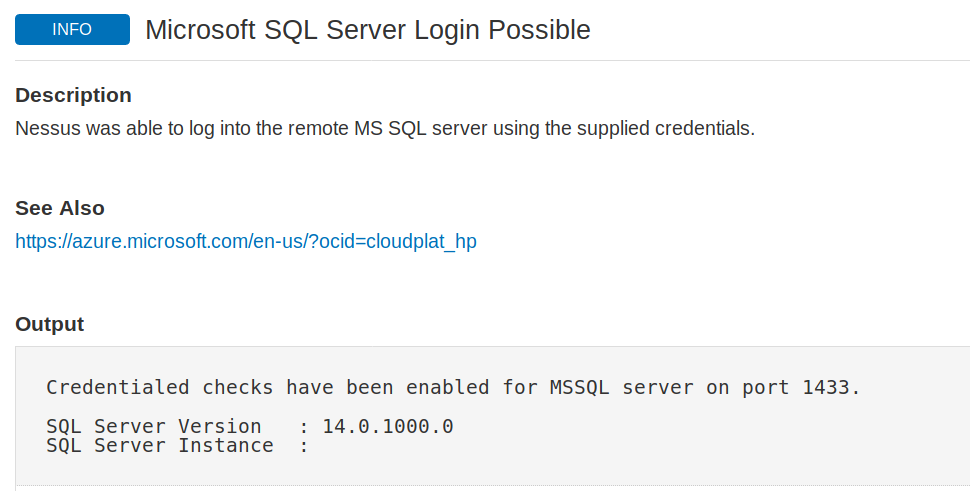Click 'Login Possible' in the plugin title
This screenshot has height=491, width=970.
502,30
